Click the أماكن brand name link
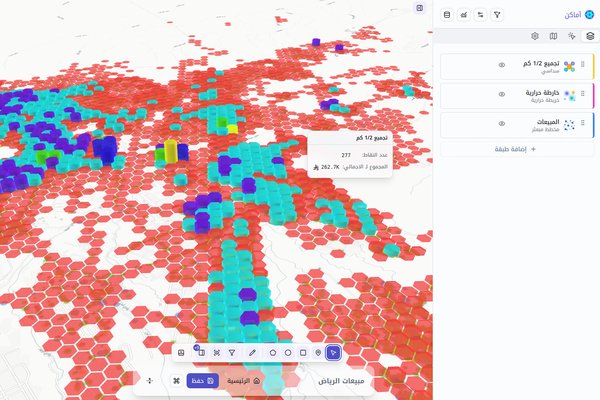This screenshot has width=600, height=400. [x=572, y=15]
